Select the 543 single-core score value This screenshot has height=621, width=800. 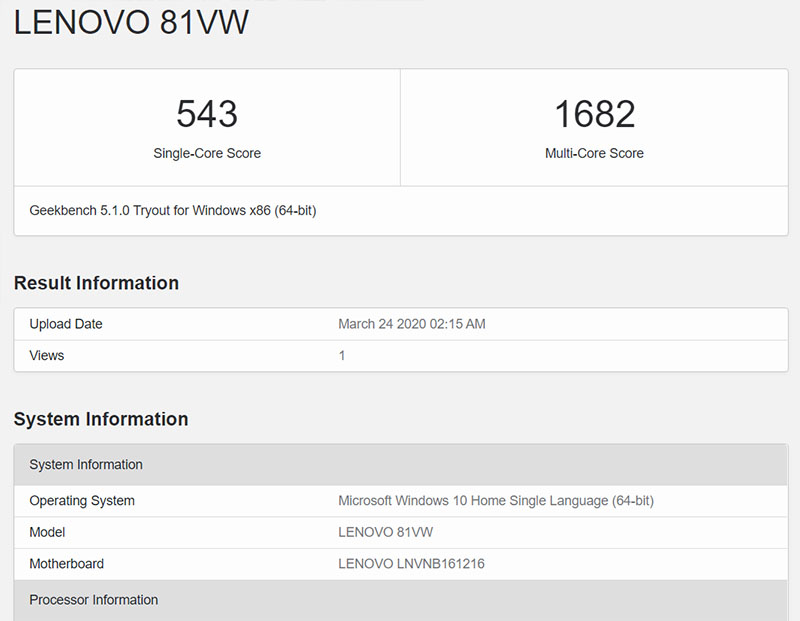(207, 114)
